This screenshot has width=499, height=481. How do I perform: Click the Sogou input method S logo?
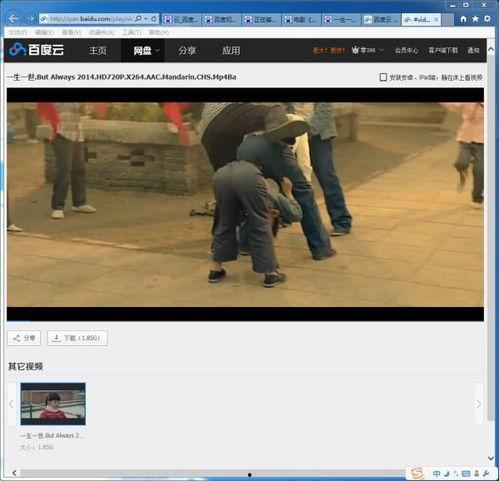(x=417, y=473)
